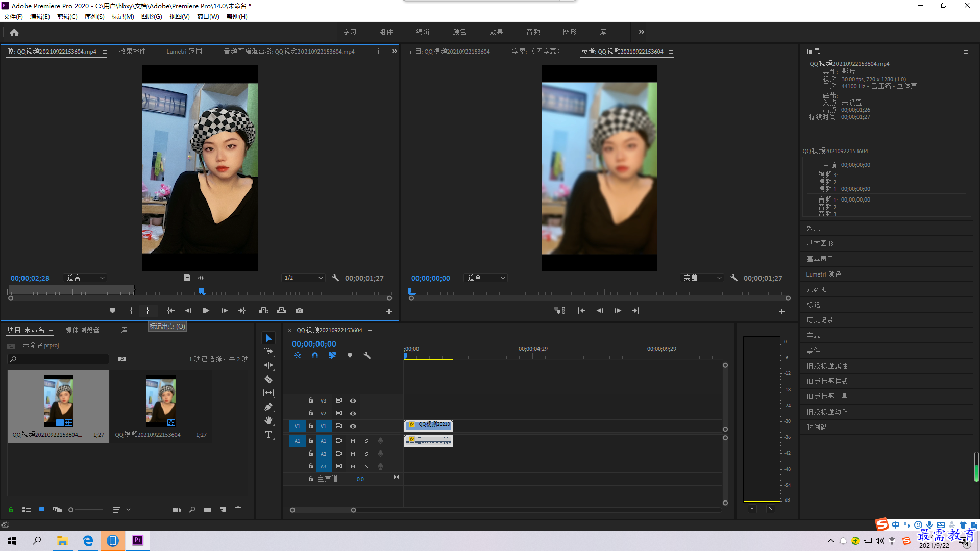Add marker in Source monitor
Viewport: 980px width, 551px height.
112,311
